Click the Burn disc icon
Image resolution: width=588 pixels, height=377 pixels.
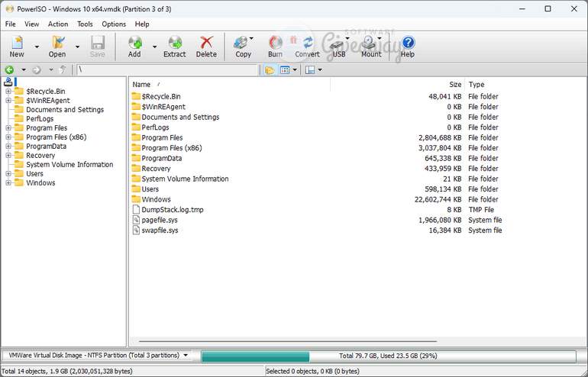click(275, 43)
